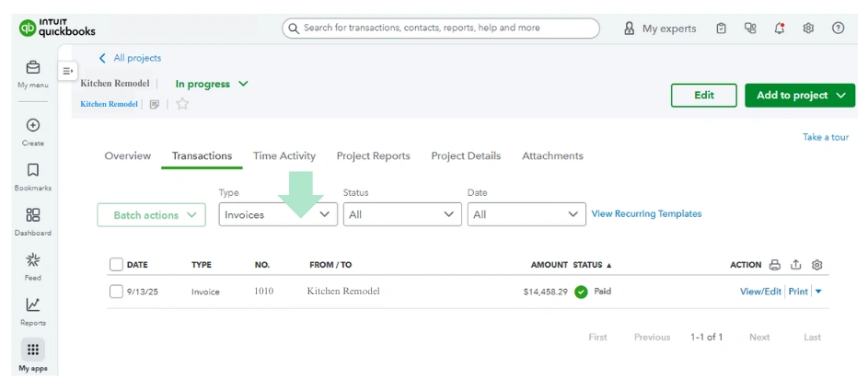Open the chat assistant icon in header
The image size is (868, 389).
point(750,29)
